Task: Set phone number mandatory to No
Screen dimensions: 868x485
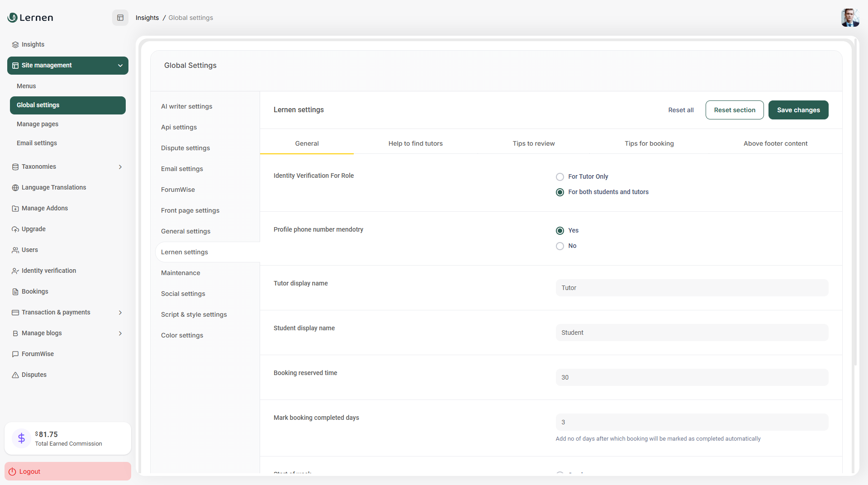Action: 560,246
